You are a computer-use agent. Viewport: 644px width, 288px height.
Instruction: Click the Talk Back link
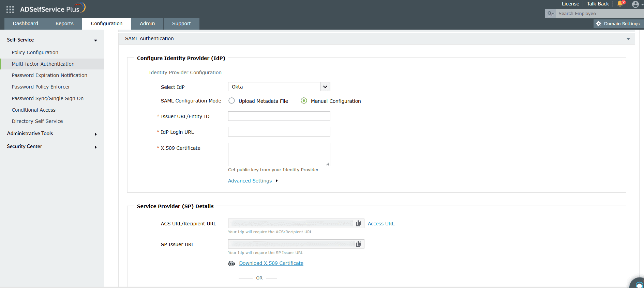pyautogui.click(x=598, y=4)
